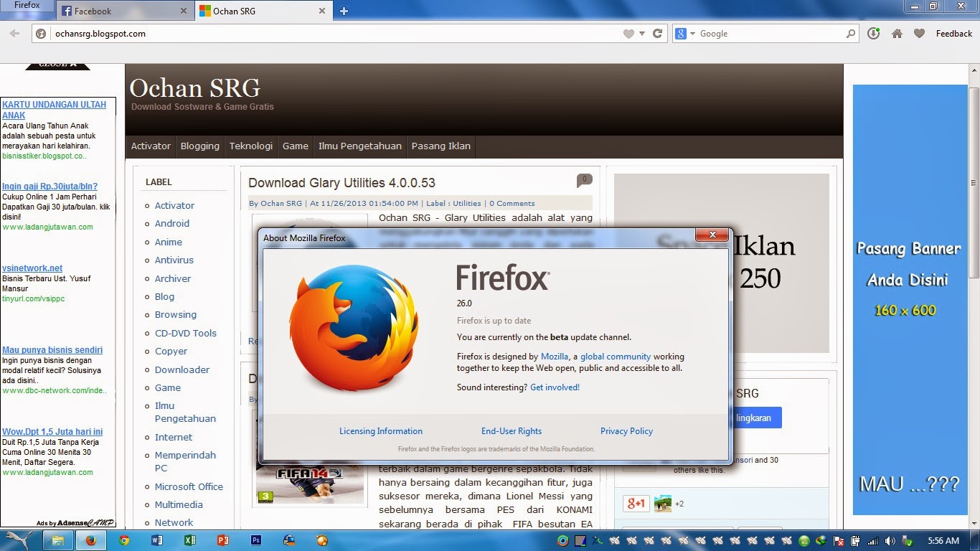Click Get involved! link in dialog

555,387
